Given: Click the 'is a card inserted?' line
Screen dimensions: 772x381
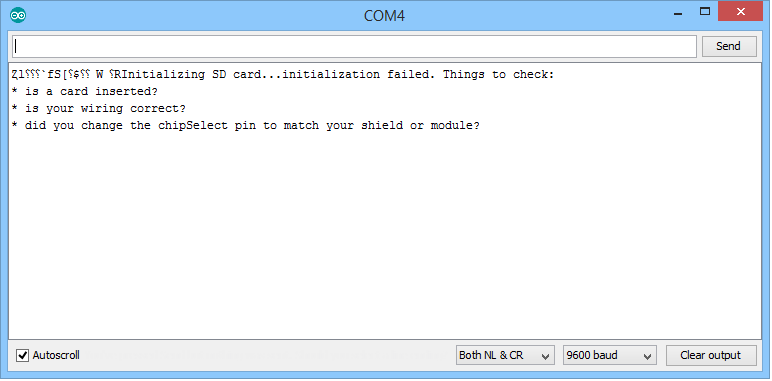Looking at the screenshot, I should coord(85,92).
